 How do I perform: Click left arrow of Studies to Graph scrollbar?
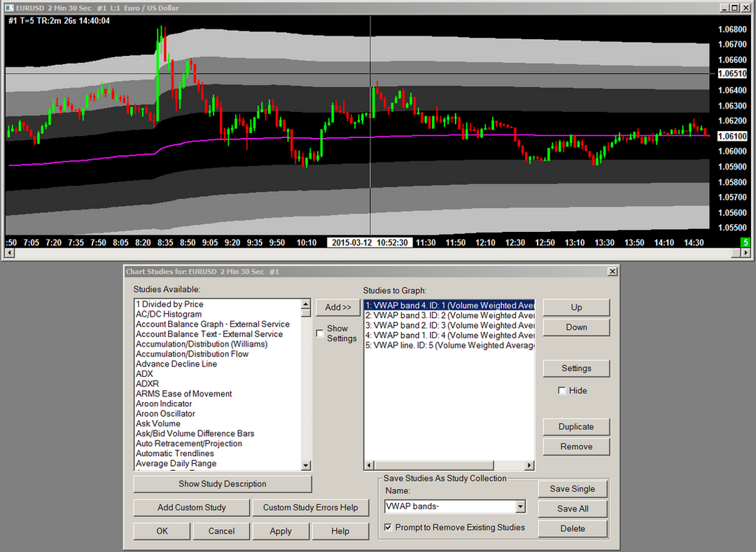click(370, 465)
